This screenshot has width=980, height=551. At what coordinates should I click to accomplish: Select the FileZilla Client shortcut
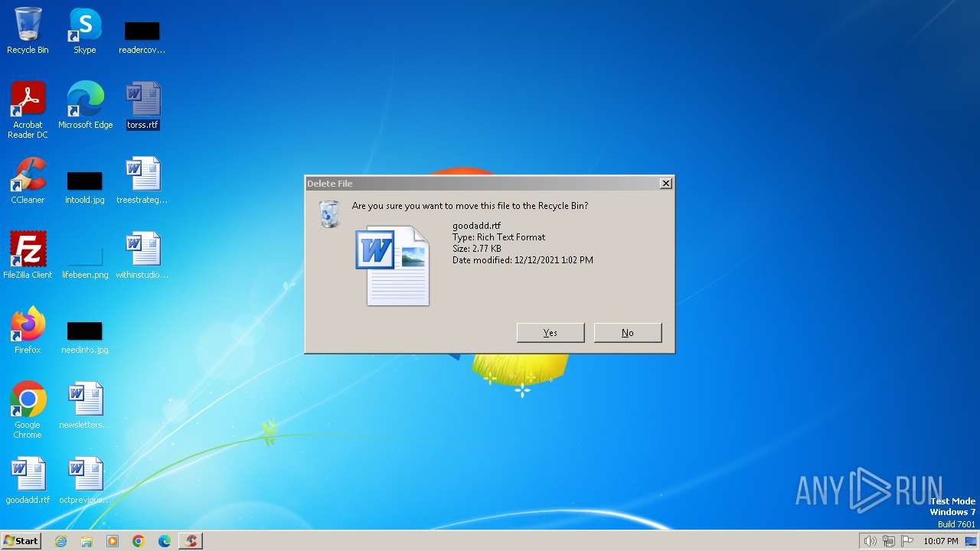pyautogui.click(x=28, y=256)
